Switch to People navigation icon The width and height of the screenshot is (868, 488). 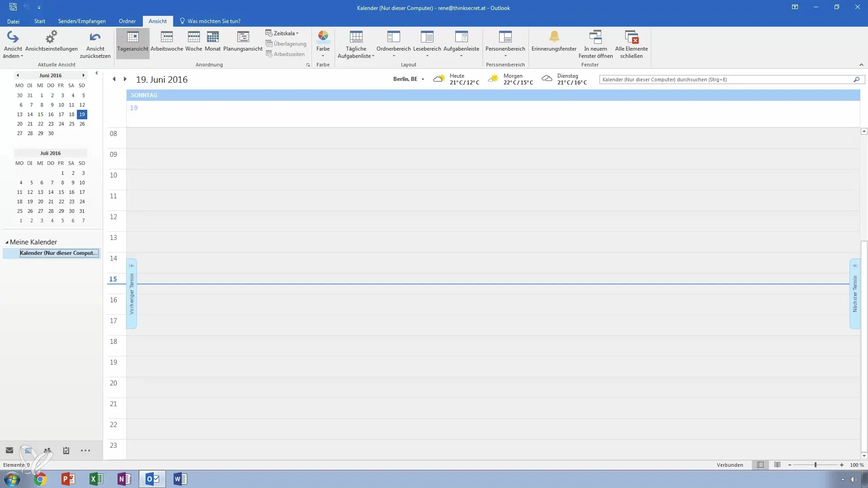(47, 450)
